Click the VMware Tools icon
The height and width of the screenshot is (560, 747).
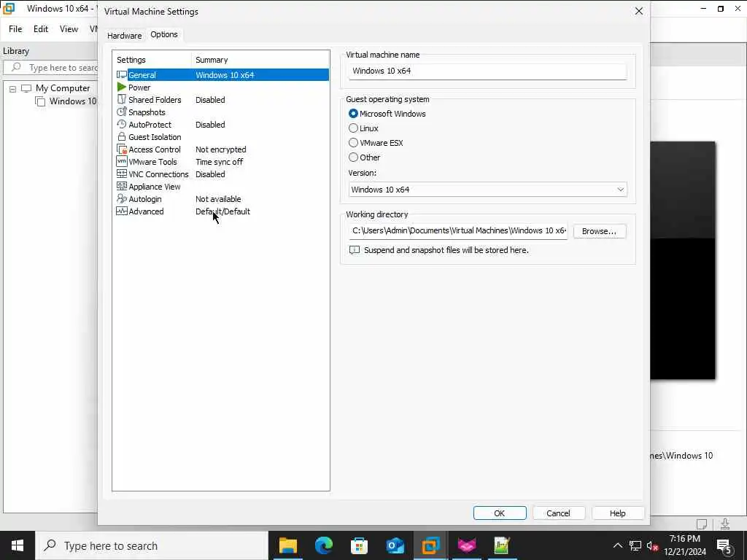point(122,161)
